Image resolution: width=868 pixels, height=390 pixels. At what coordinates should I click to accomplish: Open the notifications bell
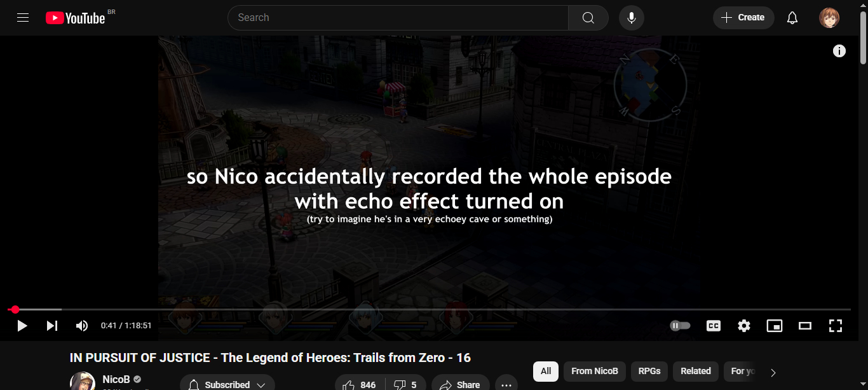pyautogui.click(x=792, y=18)
